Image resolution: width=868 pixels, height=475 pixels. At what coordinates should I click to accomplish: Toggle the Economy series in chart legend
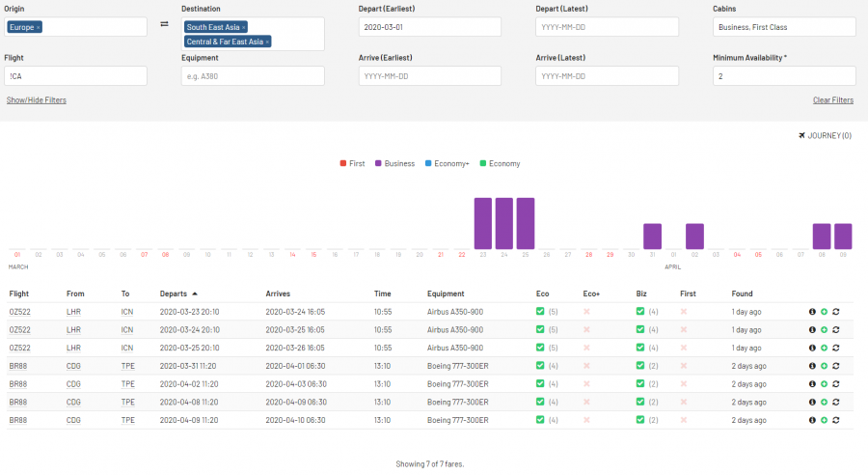(500, 164)
